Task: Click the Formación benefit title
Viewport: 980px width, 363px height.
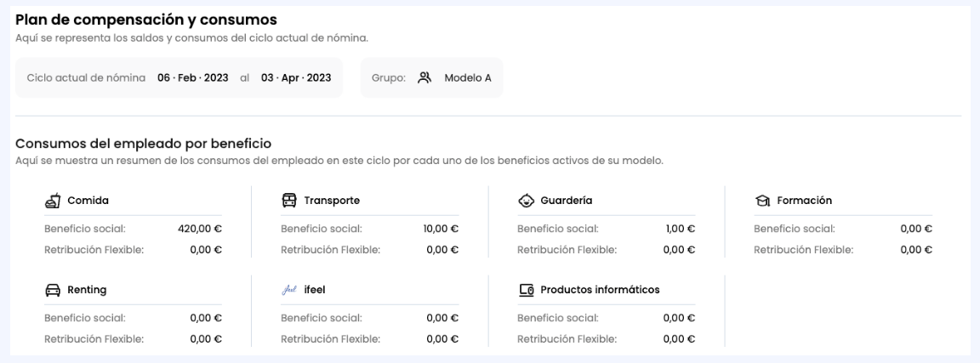Action: pos(805,201)
